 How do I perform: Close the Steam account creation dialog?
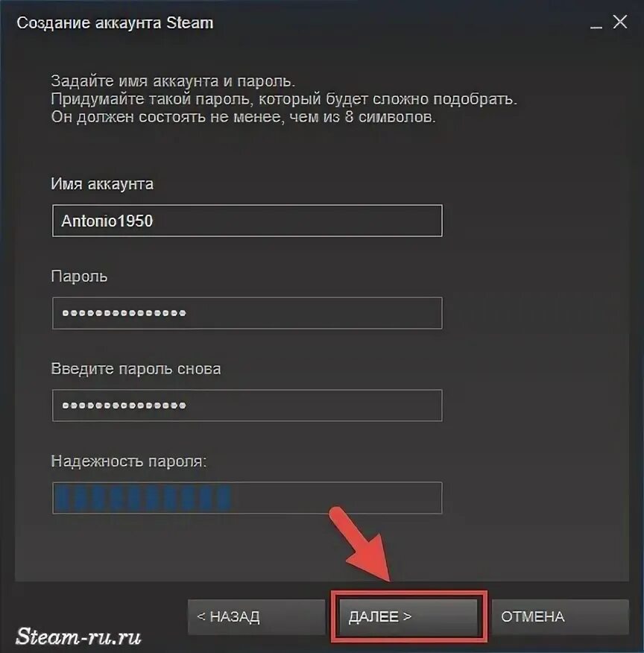coord(620,22)
